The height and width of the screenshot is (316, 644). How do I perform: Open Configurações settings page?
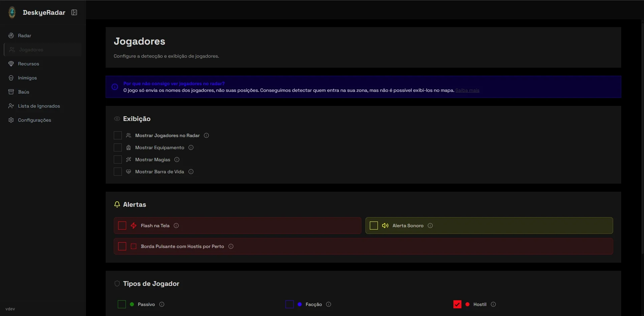tap(43, 120)
